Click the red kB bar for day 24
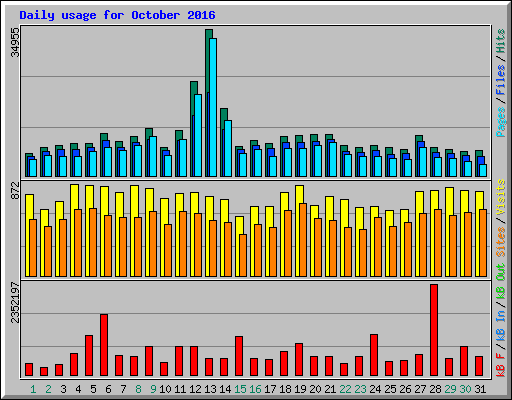 pos(374,355)
